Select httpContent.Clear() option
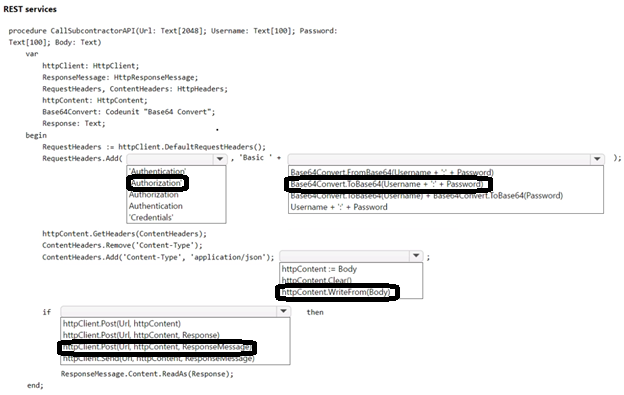 (317, 280)
